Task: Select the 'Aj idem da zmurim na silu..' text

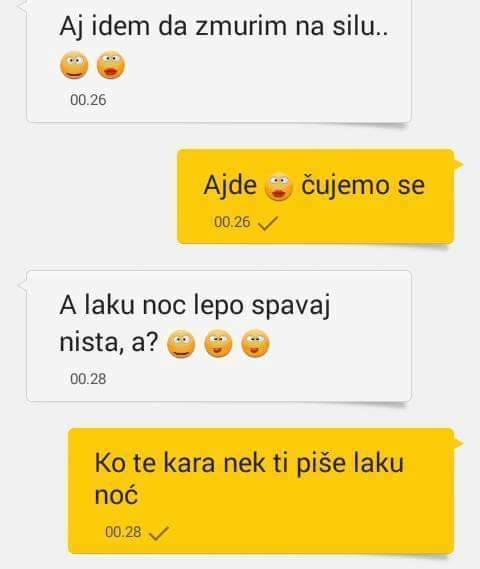Action: click(224, 27)
